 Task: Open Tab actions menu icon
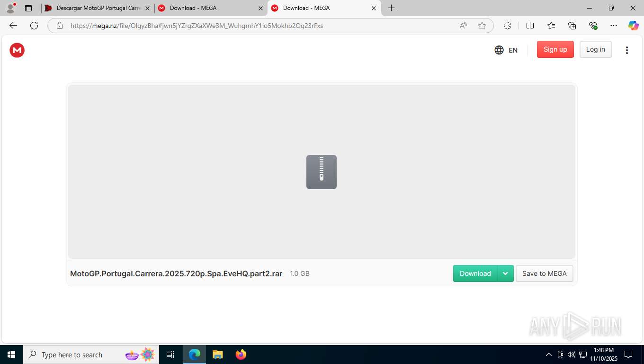[x=28, y=8]
